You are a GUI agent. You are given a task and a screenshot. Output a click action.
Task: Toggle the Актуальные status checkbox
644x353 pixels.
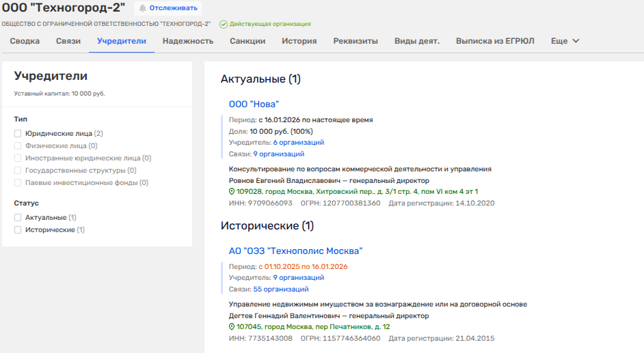[18, 218]
